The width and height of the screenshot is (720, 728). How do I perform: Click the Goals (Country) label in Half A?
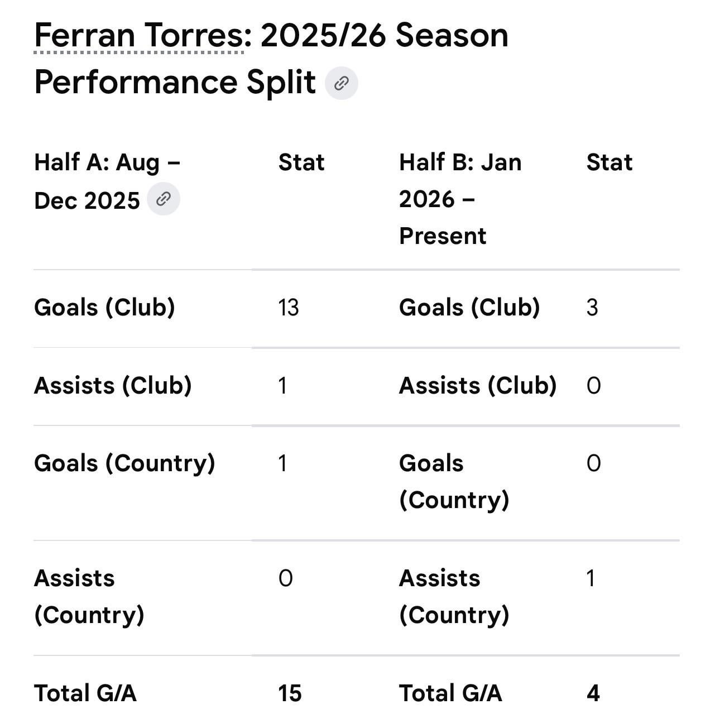pyautogui.click(x=124, y=463)
